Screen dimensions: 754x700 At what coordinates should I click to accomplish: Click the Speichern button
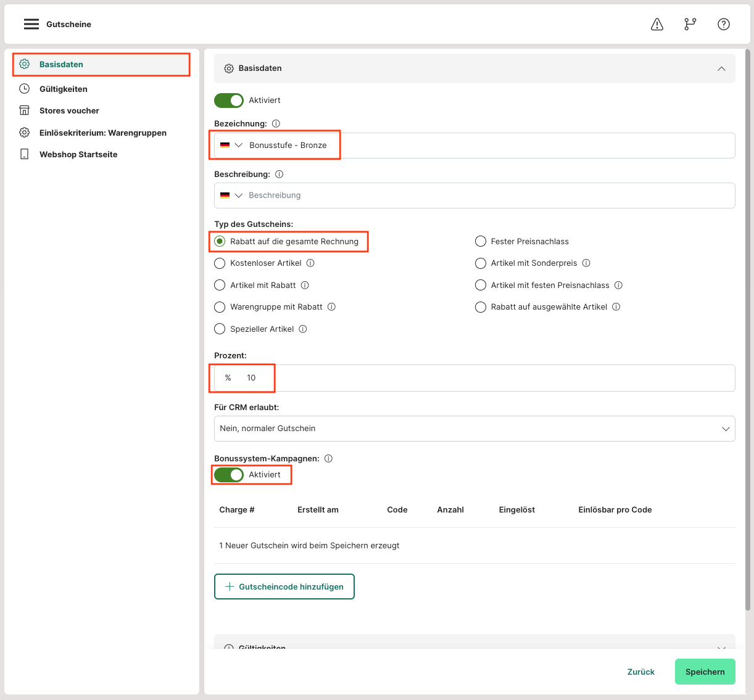705,672
